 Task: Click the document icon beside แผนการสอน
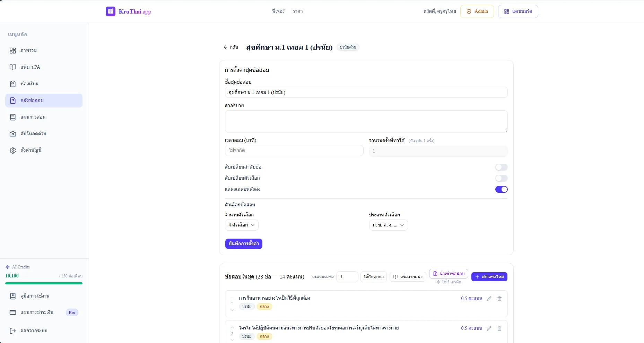pos(13,117)
